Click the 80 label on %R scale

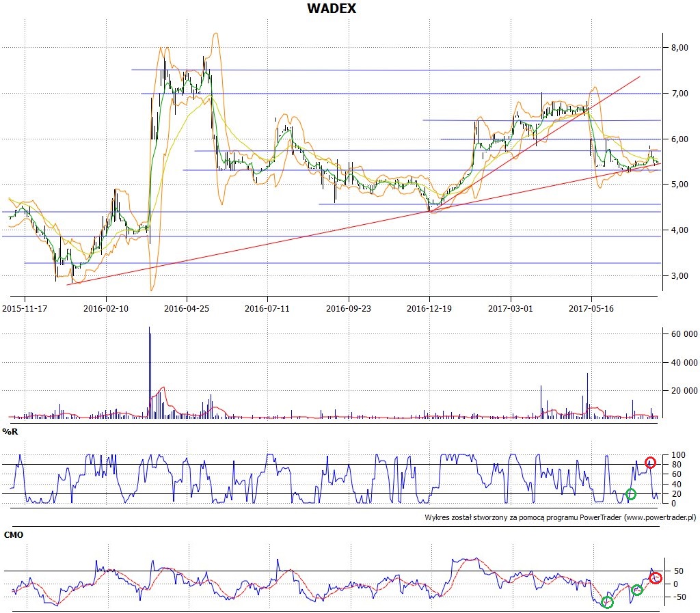(x=676, y=465)
